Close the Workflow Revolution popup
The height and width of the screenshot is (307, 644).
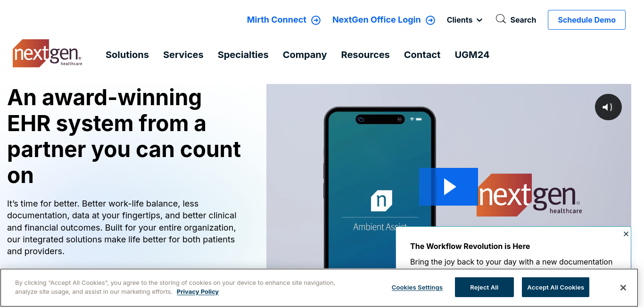[x=626, y=234]
